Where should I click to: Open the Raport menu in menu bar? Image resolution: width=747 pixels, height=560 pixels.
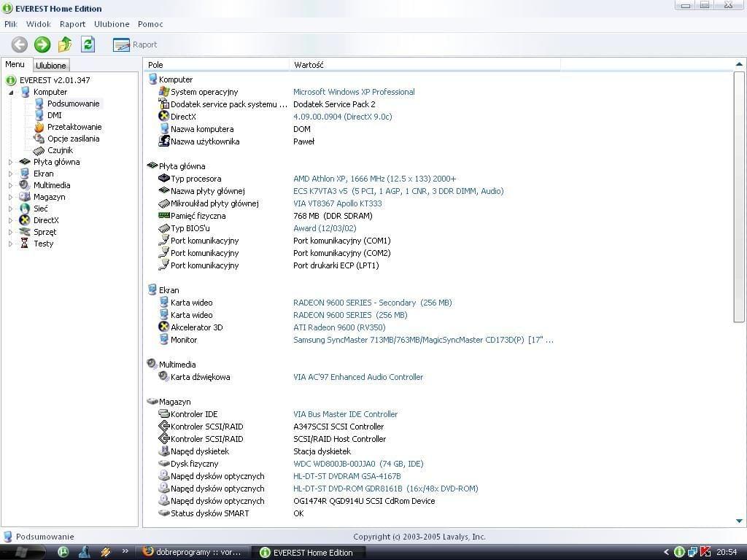click(72, 24)
